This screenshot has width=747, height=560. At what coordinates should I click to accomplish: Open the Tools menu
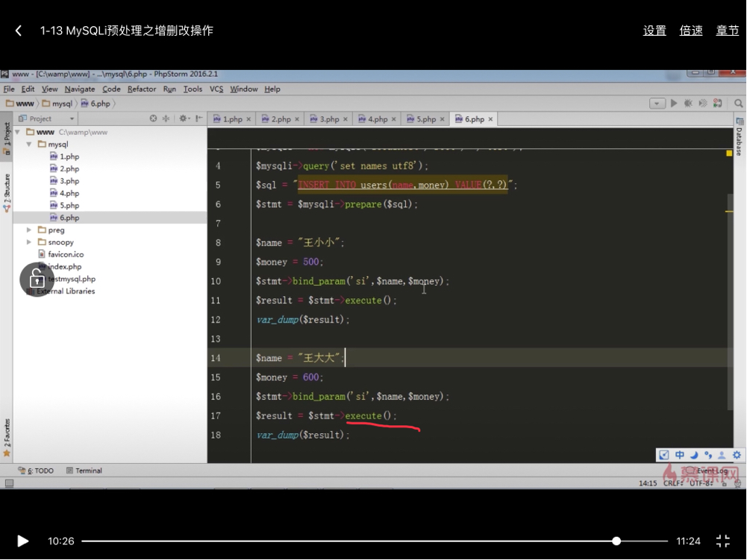[x=193, y=89]
